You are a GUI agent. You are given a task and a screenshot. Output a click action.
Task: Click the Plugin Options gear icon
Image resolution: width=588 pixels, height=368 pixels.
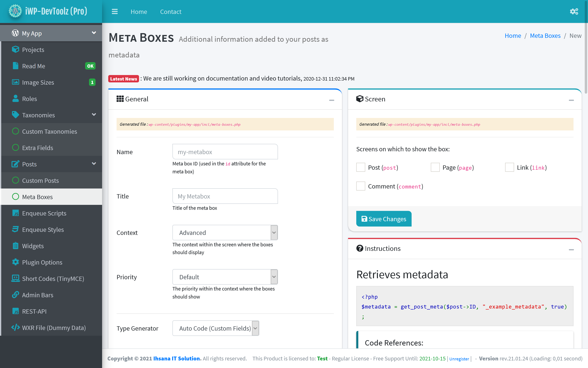tap(15, 262)
